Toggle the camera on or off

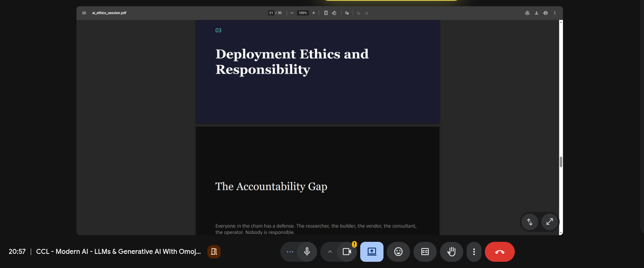coord(347,251)
